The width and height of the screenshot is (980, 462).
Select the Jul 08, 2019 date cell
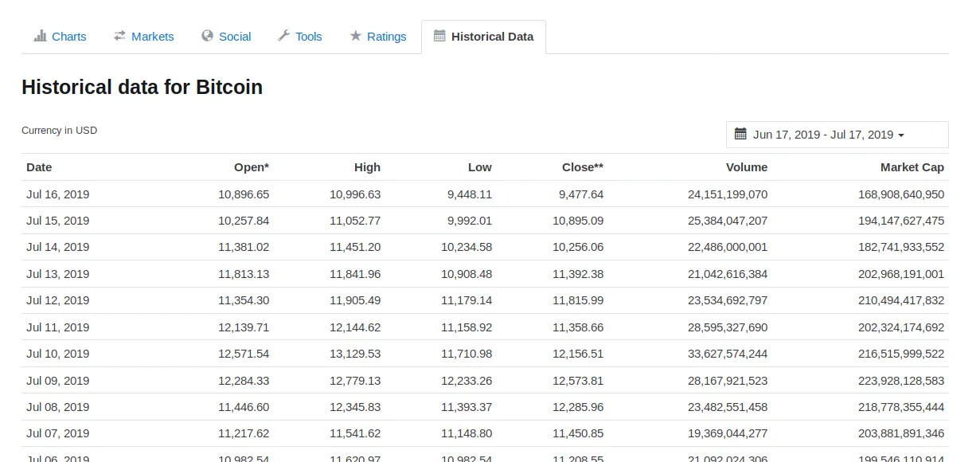point(58,407)
